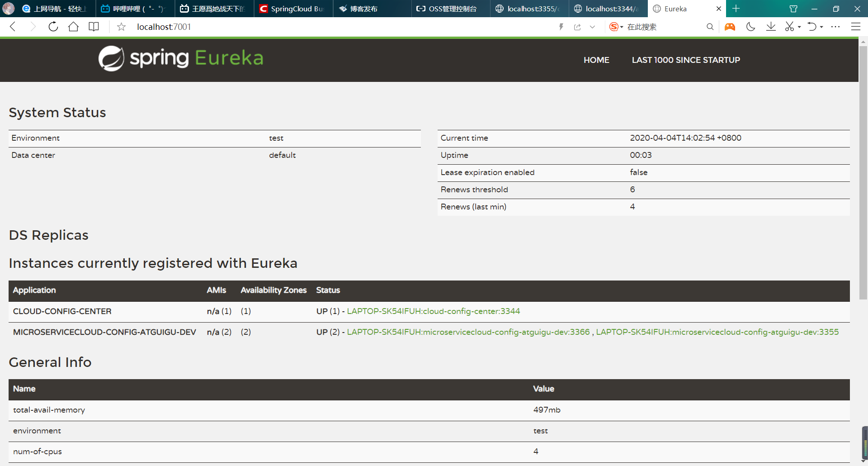Open LAST 1000 SINCE STARTUP menu item
This screenshot has width=868, height=466.
click(x=686, y=60)
